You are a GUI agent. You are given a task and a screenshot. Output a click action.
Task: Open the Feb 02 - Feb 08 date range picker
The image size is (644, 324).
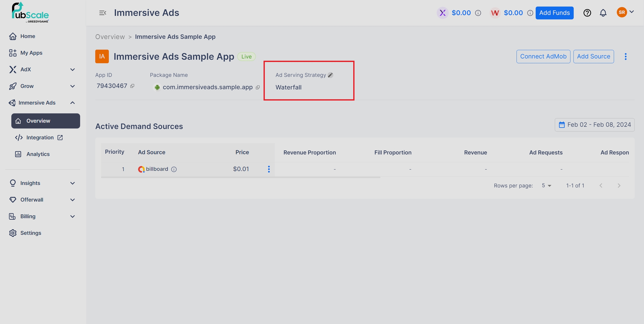pos(595,125)
